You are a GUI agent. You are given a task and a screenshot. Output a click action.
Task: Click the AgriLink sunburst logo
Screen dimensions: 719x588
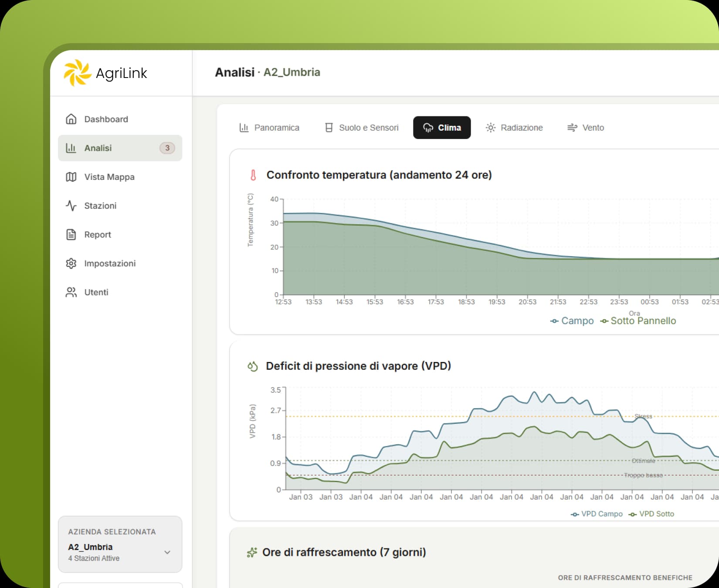coord(77,73)
